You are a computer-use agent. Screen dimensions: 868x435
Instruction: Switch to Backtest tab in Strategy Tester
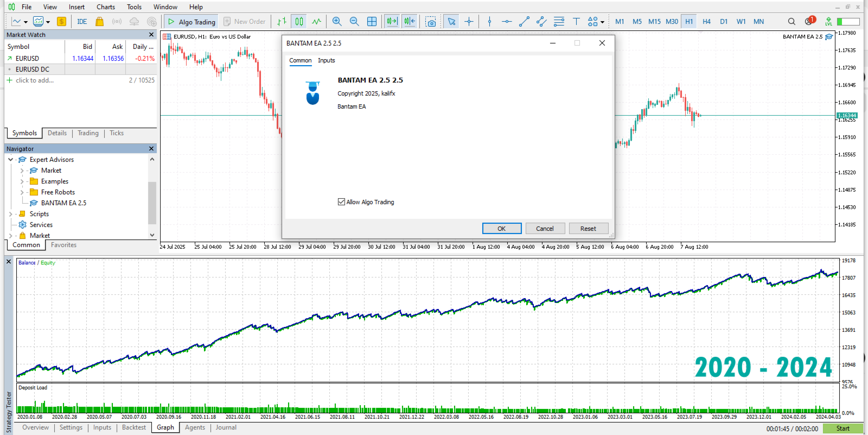134,428
